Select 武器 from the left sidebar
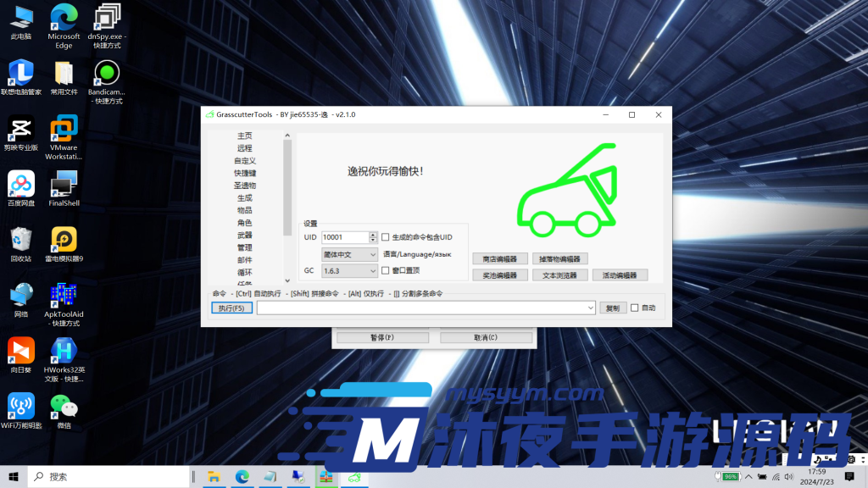This screenshot has width=868, height=488. 245,235
